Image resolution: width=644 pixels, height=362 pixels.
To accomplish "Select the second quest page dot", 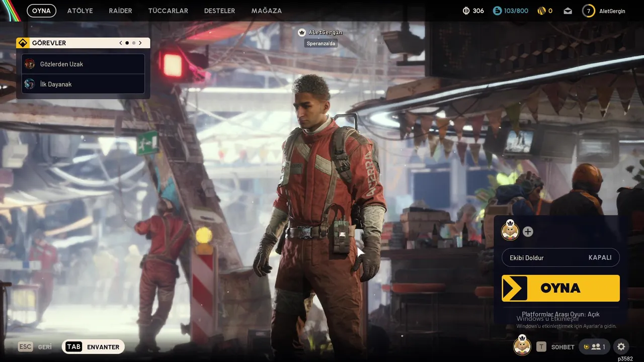I will point(133,43).
